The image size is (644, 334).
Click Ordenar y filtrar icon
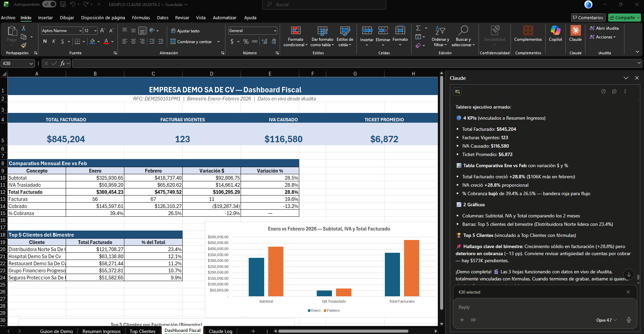(440, 31)
